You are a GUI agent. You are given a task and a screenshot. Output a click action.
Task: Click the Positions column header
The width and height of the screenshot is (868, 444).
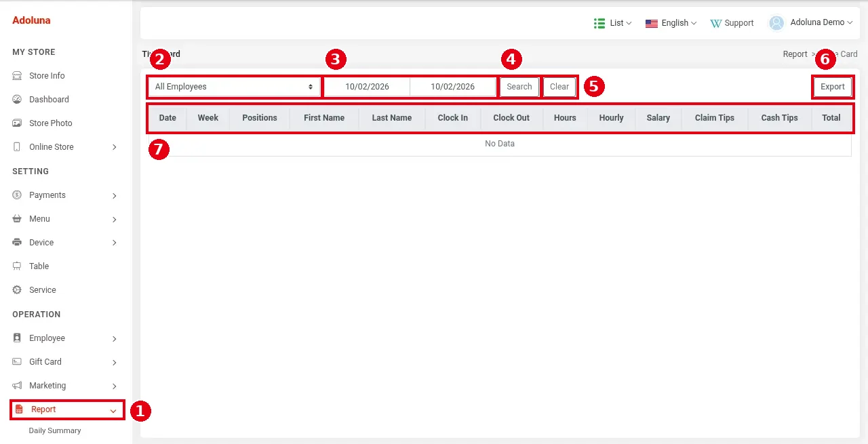click(260, 118)
